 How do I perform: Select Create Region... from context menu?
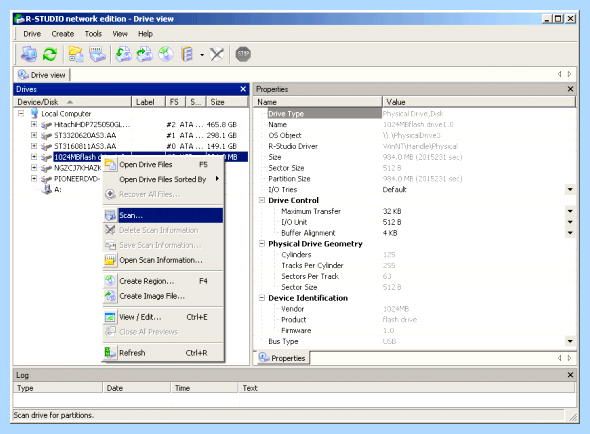pos(163,281)
